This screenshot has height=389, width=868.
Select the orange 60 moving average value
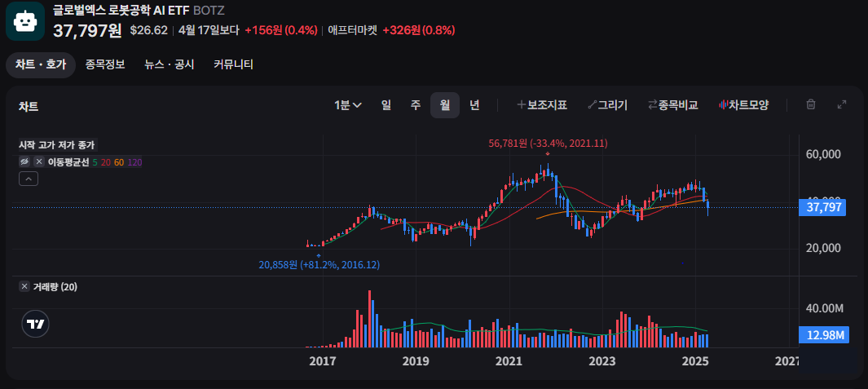119,161
